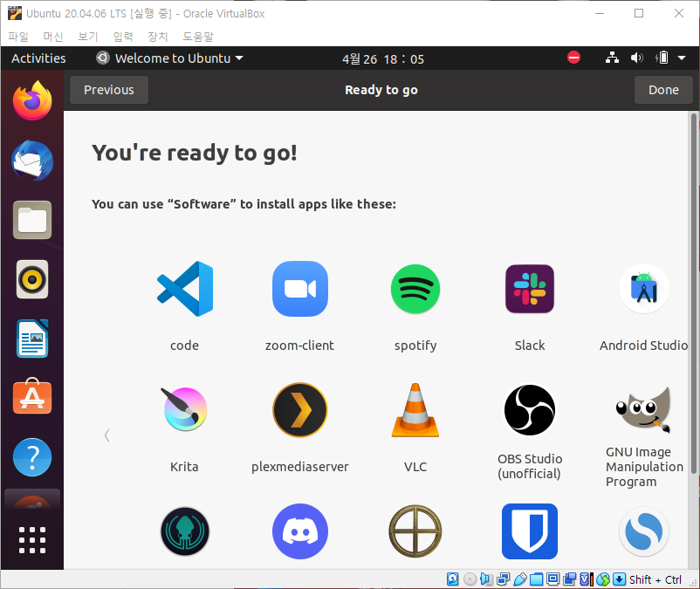Image resolution: width=700 pixels, height=589 pixels.
Task: Click VirtualBox audio devices status icon
Action: (x=486, y=579)
